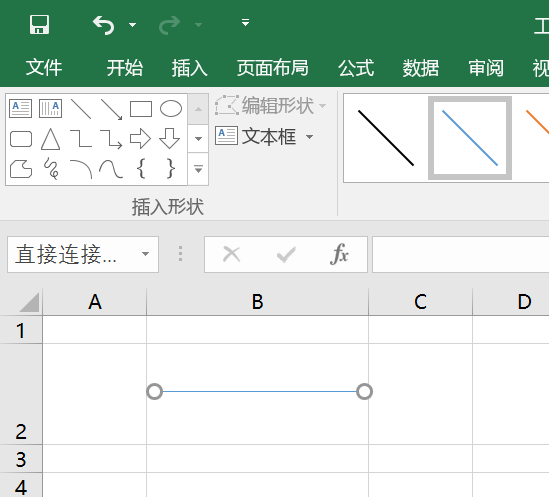Select the down arrow block shape
549x497 pixels.
coord(170,138)
